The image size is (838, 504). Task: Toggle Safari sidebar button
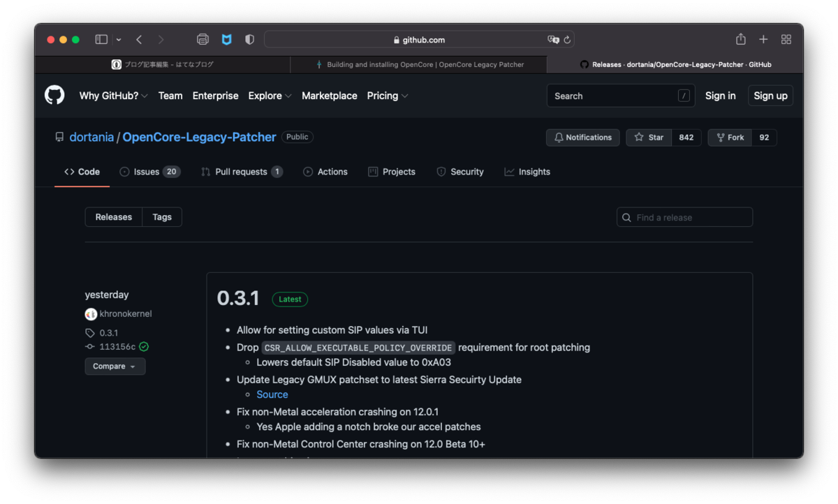101,40
